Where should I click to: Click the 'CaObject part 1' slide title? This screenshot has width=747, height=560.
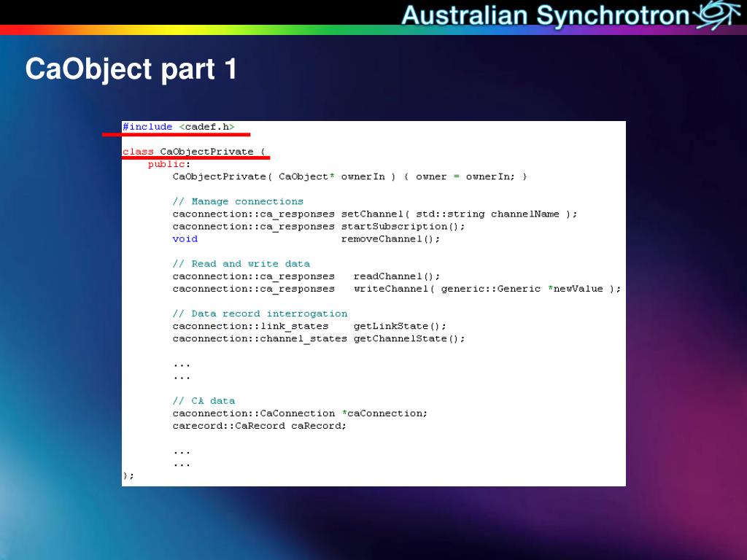coord(131,69)
